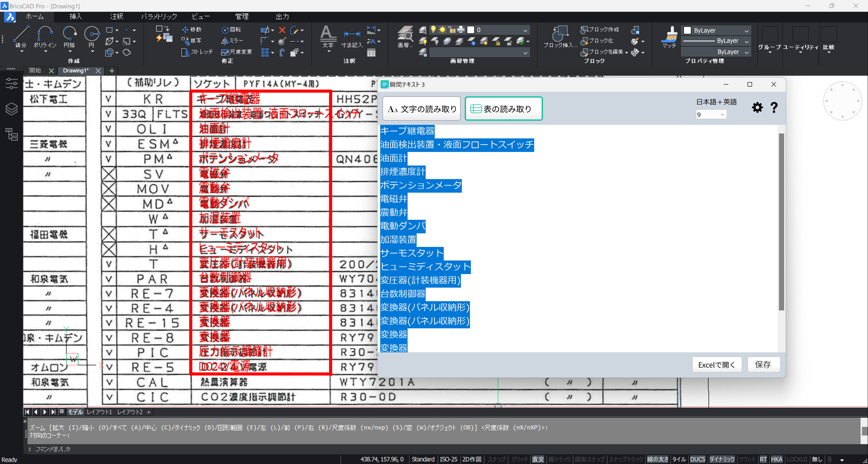Select the 線分 line tool
Screen dimensions: 868x464
(x=21, y=36)
